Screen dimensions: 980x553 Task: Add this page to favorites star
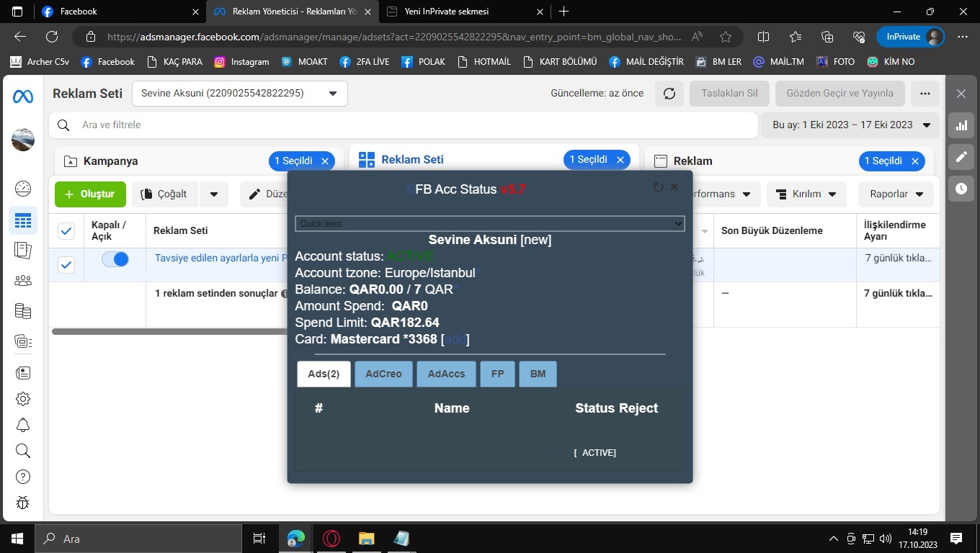click(726, 37)
